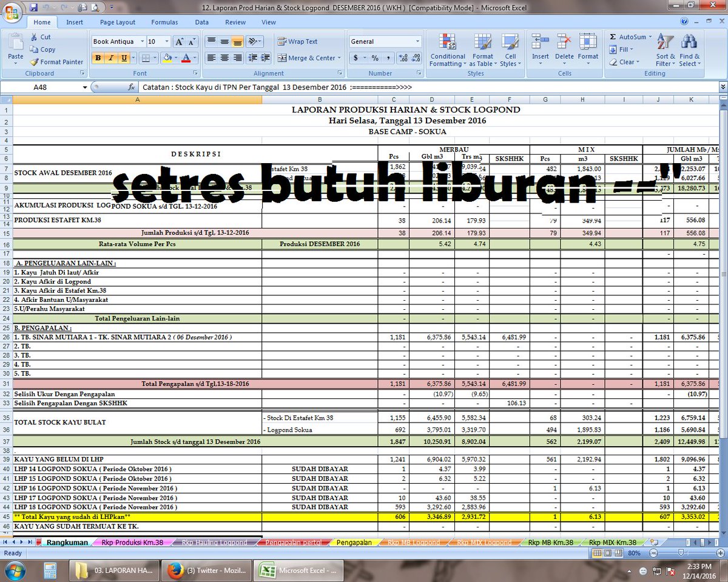Open text orientation options
This screenshot has width=728, height=582.
(255, 42)
